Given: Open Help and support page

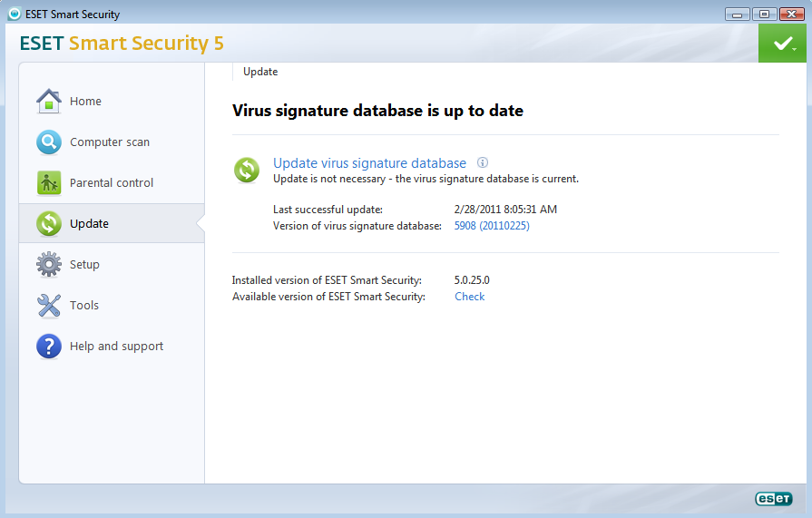Looking at the screenshot, I should (116, 347).
